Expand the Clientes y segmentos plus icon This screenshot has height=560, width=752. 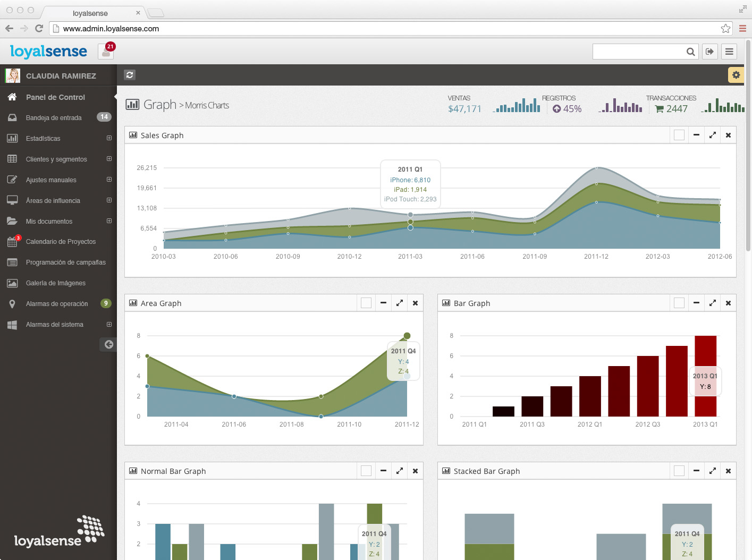coord(109,159)
